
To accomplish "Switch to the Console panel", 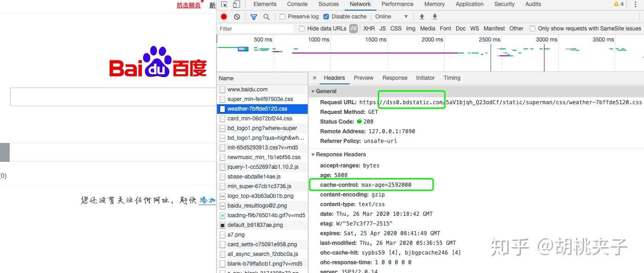I will 297,4.
